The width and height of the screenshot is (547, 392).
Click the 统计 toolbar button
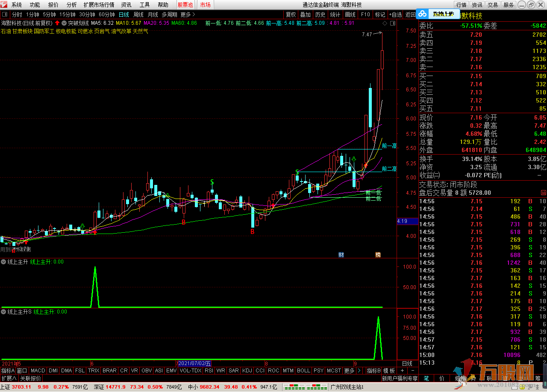click(x=335, y=15)
